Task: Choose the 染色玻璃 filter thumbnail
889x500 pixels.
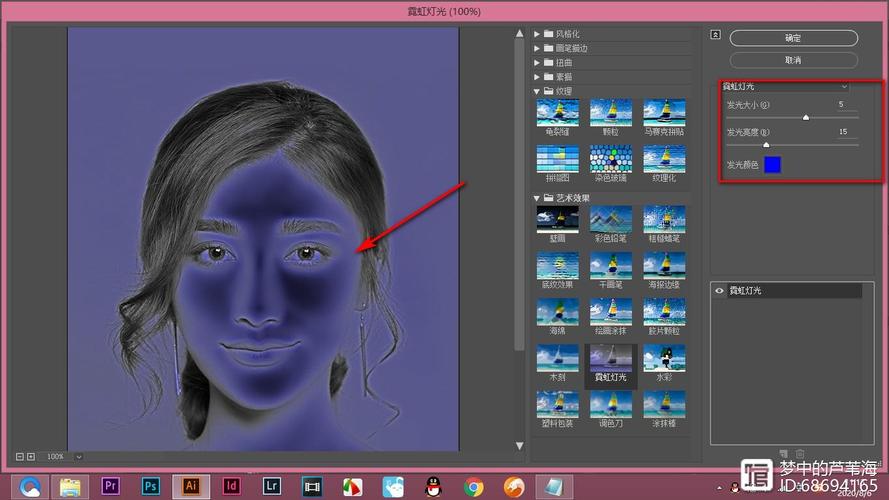Action: tap(610, 159)
